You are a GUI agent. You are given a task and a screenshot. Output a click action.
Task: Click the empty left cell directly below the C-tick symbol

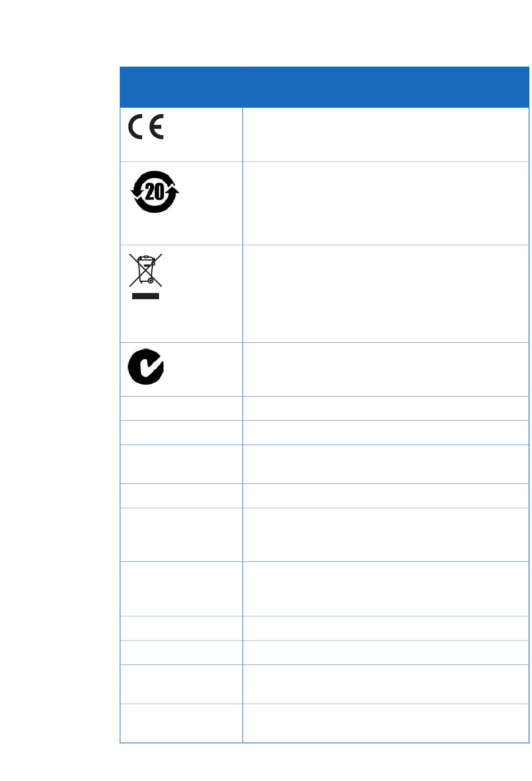pyautogui.click(x=181, y=408)
